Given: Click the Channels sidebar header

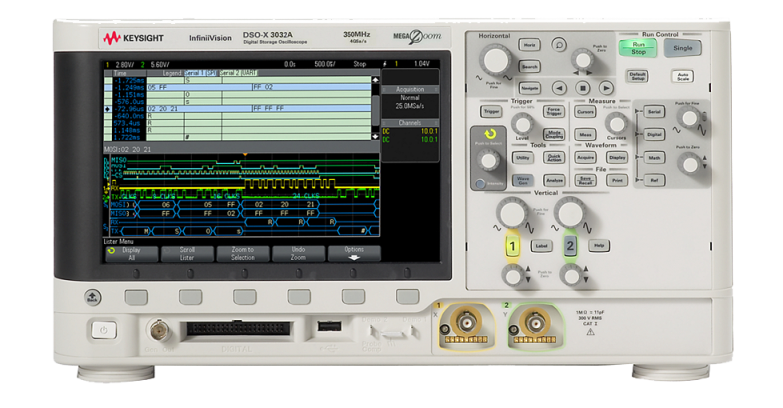Looking at the screenshot, I should click(410, 123).
